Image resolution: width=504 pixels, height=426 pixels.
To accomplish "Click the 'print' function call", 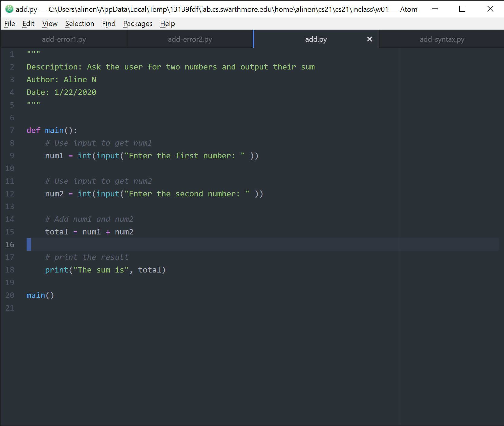I will pyautogui.click(x=57, y=270).
